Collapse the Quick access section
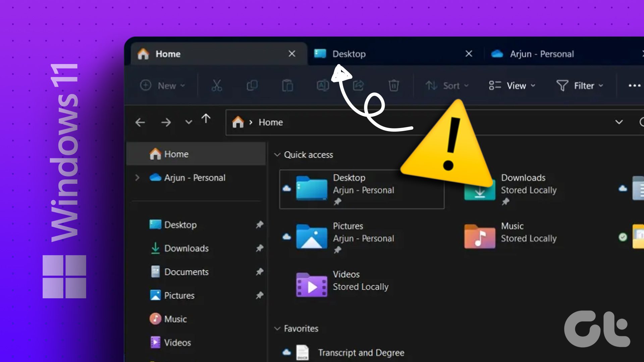This screenshot has width=644, height=362. [277, 155]
